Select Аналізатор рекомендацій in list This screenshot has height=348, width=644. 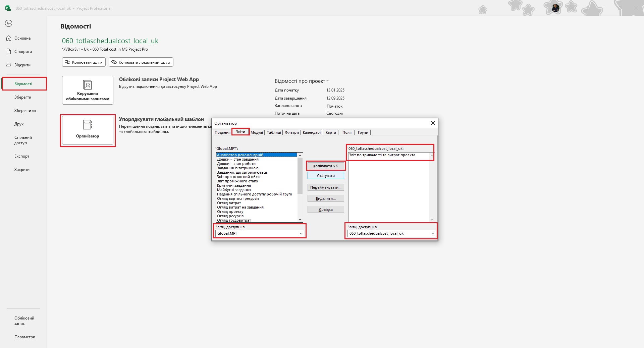(257, 155)
